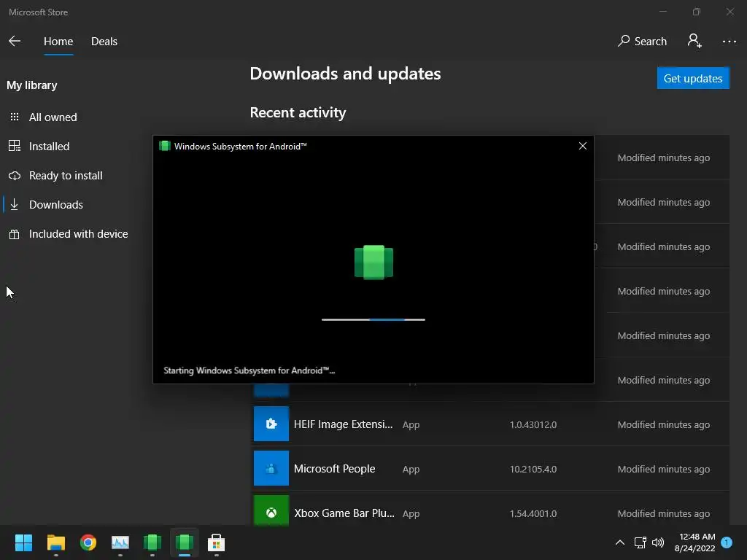Viewport: 747px width, 560px height.
Task: Open the Ready to install section
Action: pyautogui.click(x=66, y=175)
